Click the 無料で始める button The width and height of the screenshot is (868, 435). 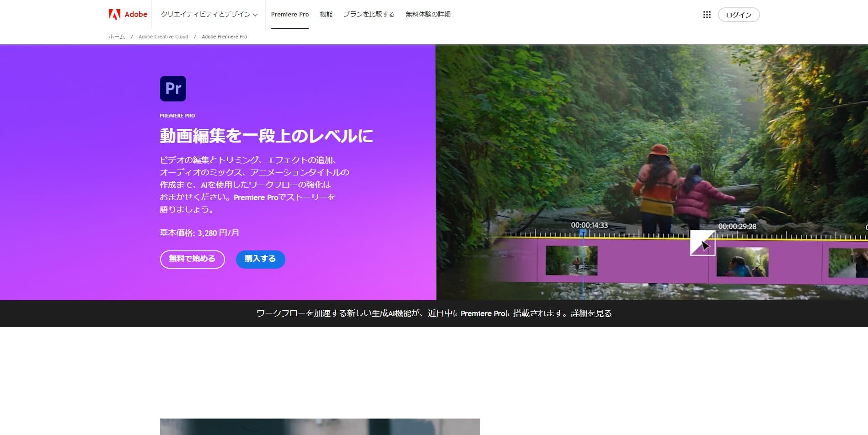coord(192,259)
